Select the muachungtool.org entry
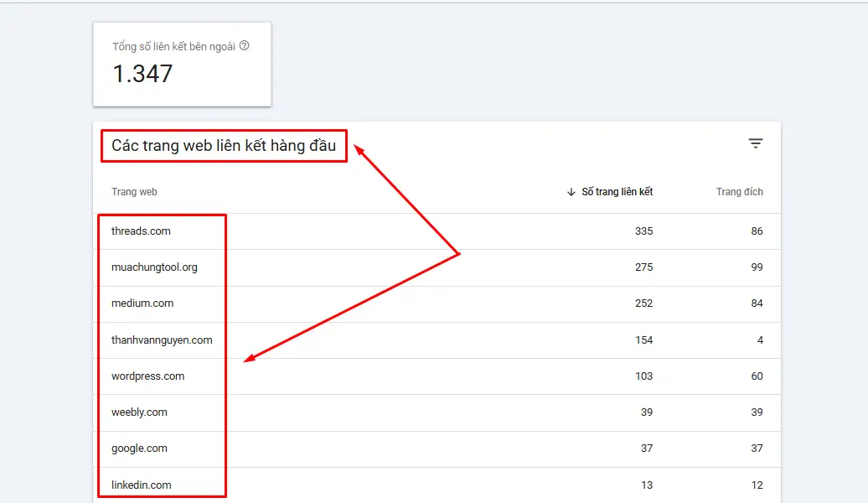 point(154,267)
